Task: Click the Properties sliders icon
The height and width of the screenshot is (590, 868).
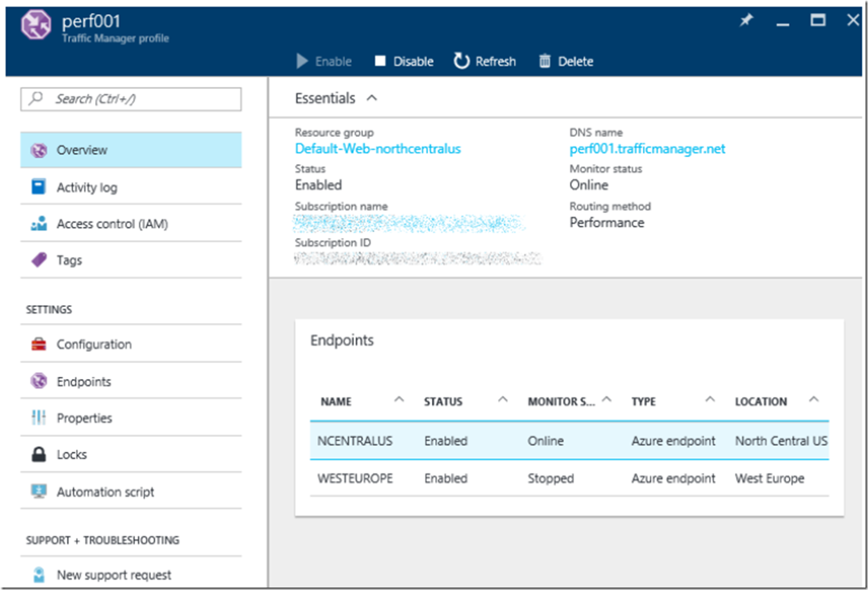Action: (x=38, y=417)
